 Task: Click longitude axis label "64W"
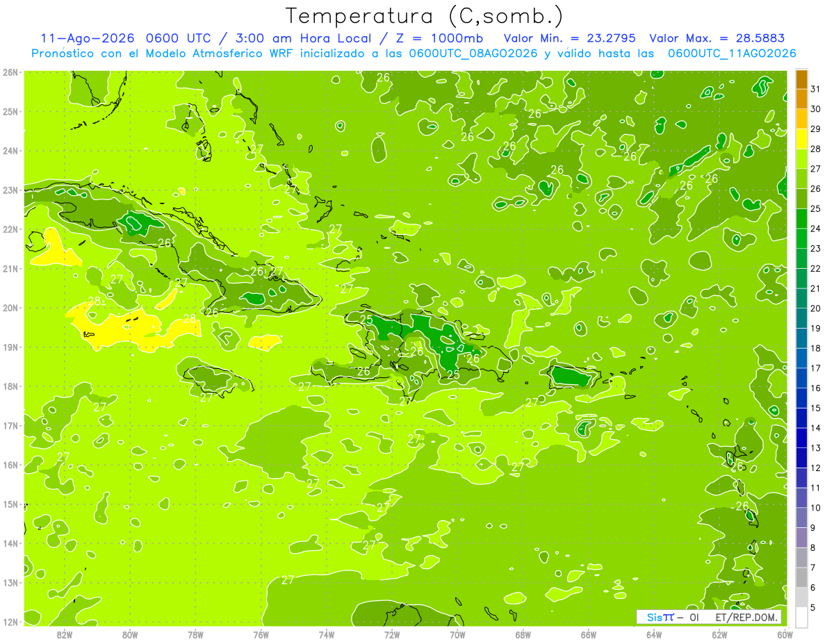654,634
